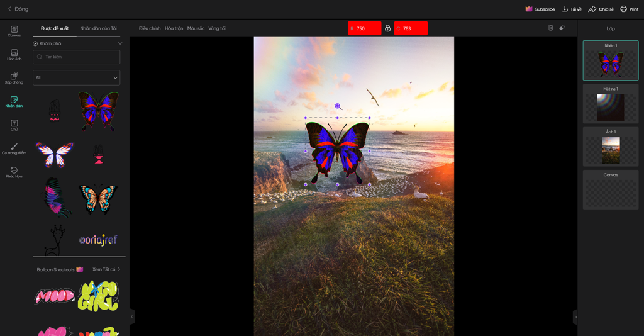644x336 pixels.
Task: Collapse the right layers panel handle
Action: [575, 316]
